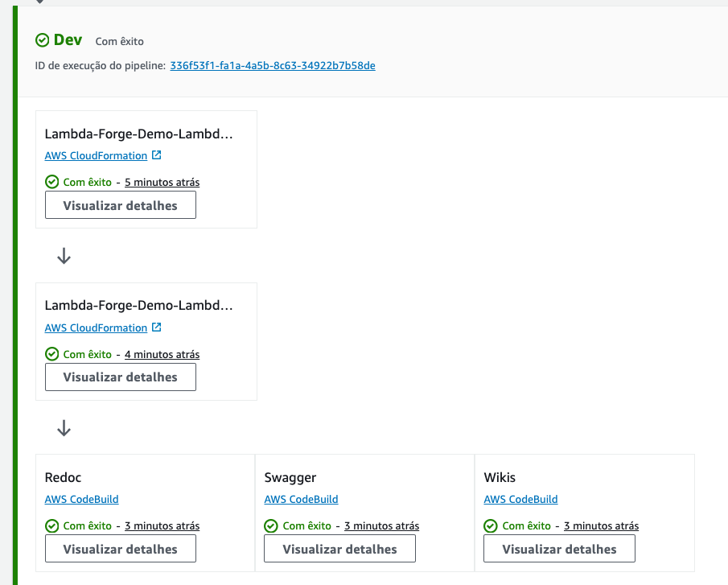Open AWS CodeBuild link under Swagger
This screenshot has width=728, height=585.
click(x=301, y=500)
